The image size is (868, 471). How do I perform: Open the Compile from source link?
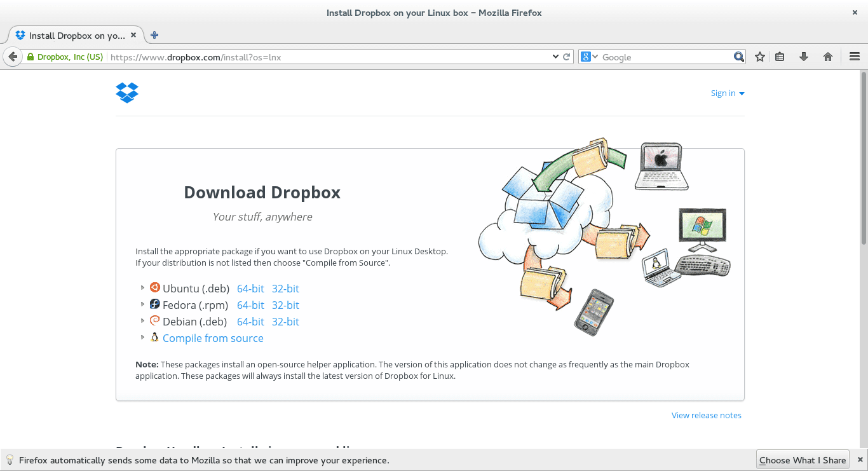click(x=213, y=338)
